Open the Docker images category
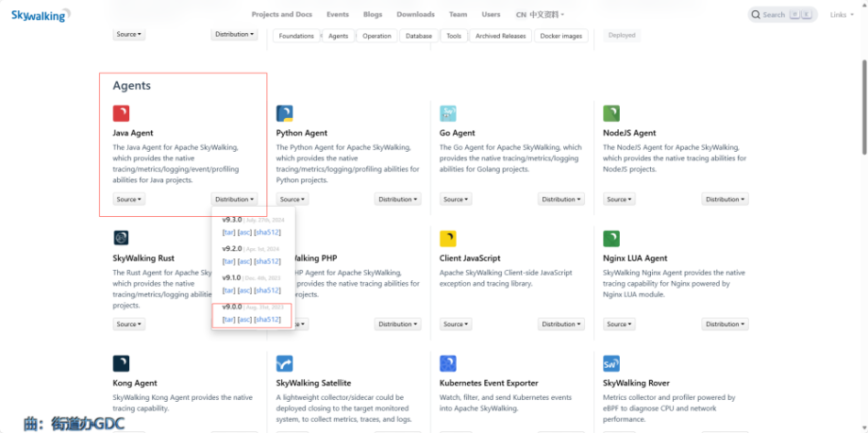Image resolution: width=868 pixels, height=433 pixels. coord(561,36)
